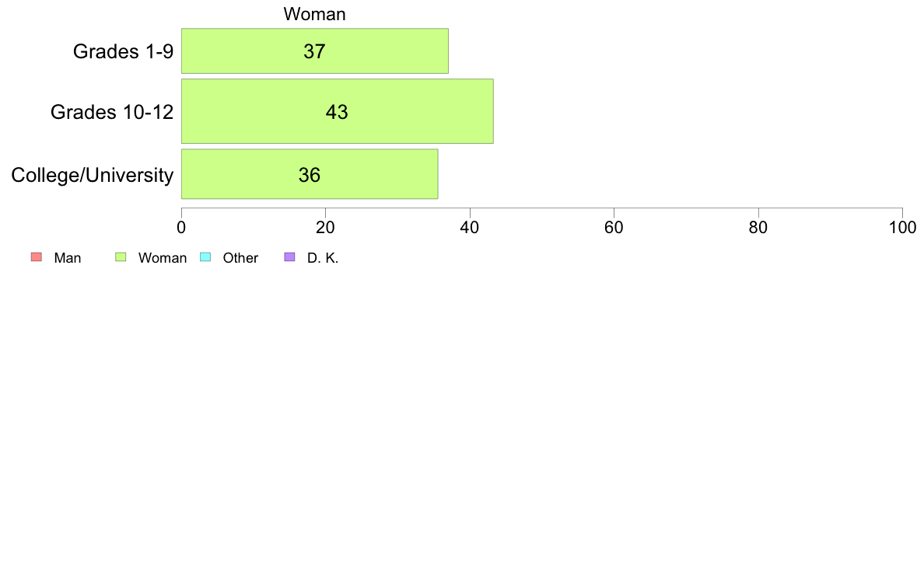
Task: Click the 0 tick on x-axis
Action: [181, 228]
